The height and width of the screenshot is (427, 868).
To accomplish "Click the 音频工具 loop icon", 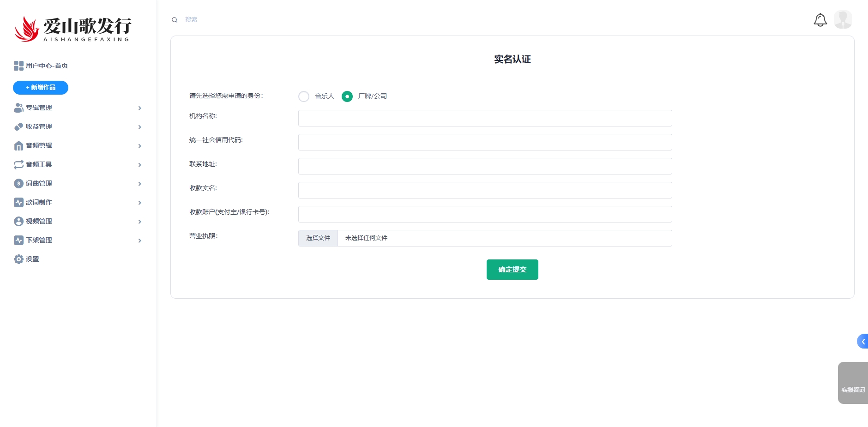I will click(18, 165).
